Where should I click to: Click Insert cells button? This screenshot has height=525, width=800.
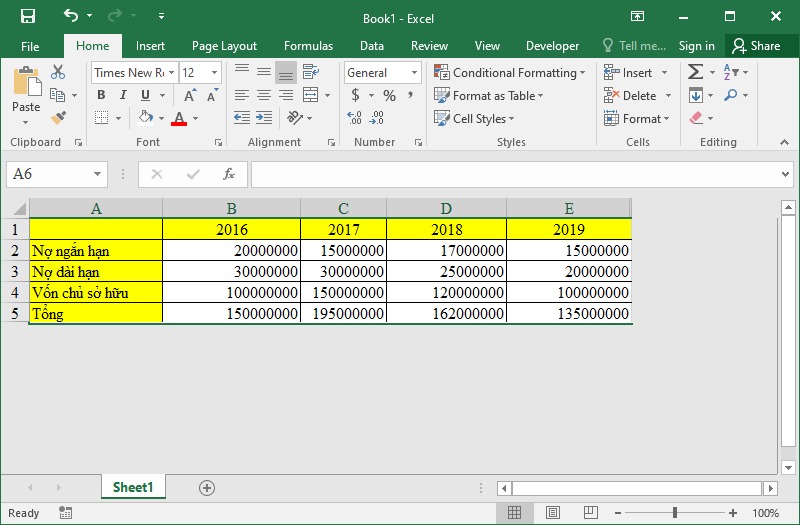[x=629, y=72]
